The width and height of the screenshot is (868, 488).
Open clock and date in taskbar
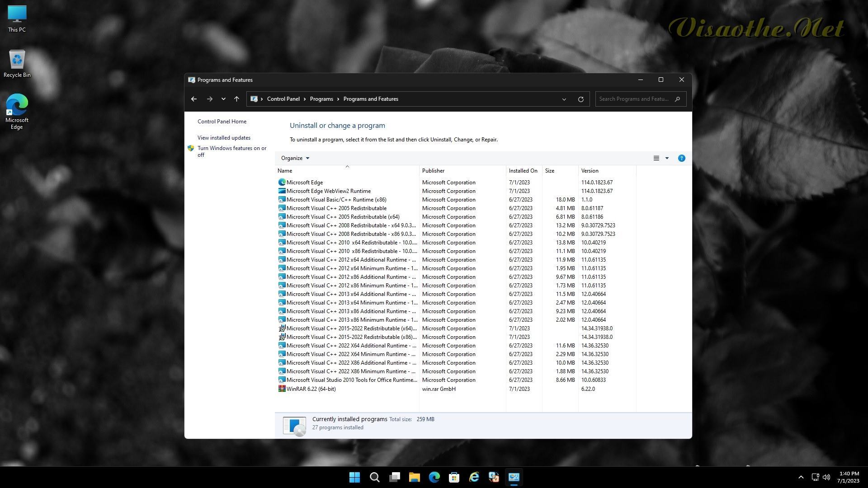848,477
